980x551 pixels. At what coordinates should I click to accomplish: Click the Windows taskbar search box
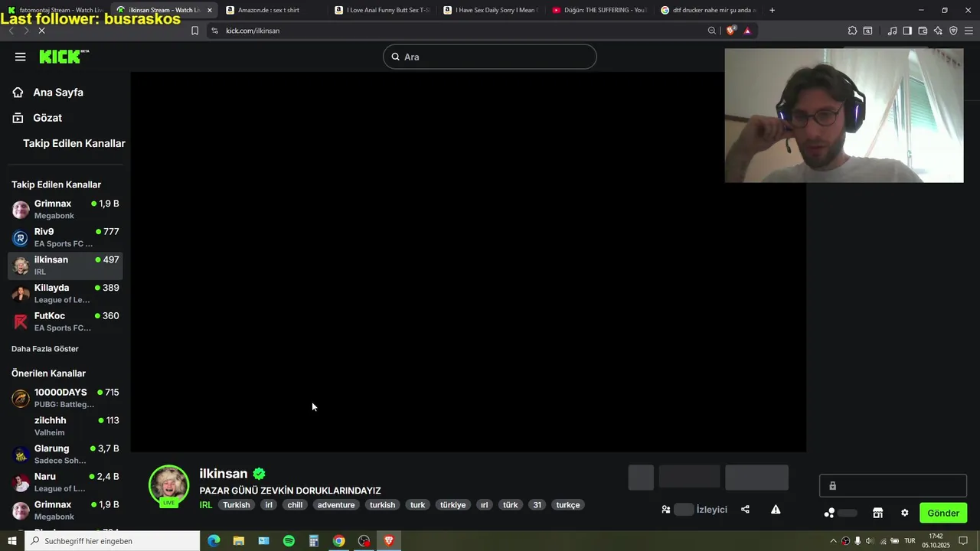[112, 541]
